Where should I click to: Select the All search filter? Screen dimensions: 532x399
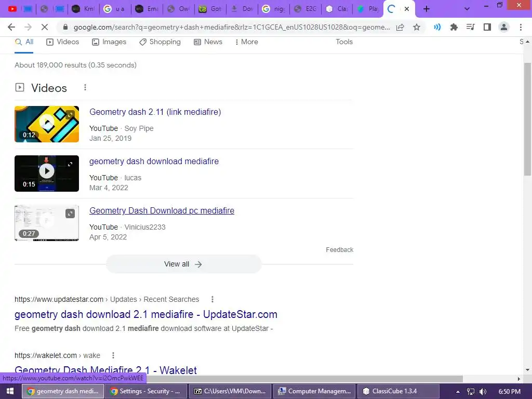[x=24, y=42]
